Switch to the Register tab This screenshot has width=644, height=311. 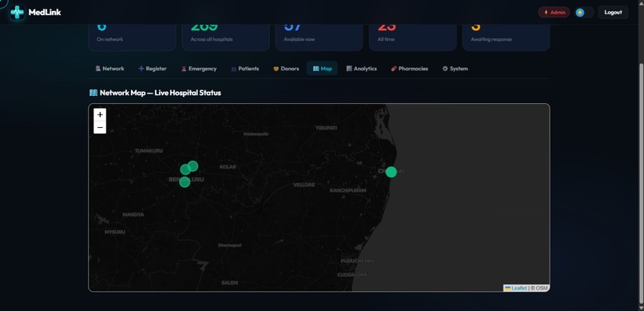153,69
